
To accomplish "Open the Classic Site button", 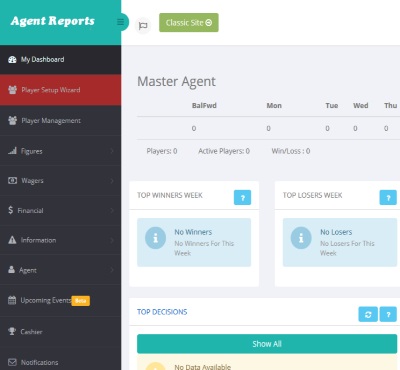I will [x=189, y=23].
